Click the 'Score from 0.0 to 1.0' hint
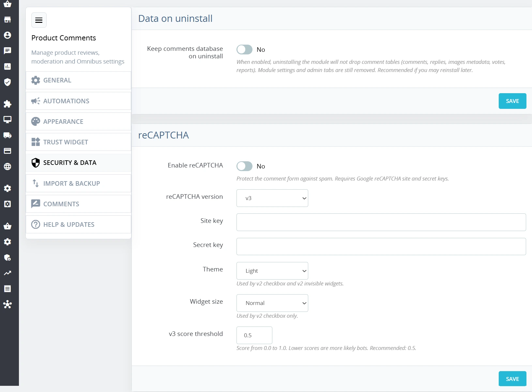The width and height of the screenshot is (532, 392). point(326,348)
